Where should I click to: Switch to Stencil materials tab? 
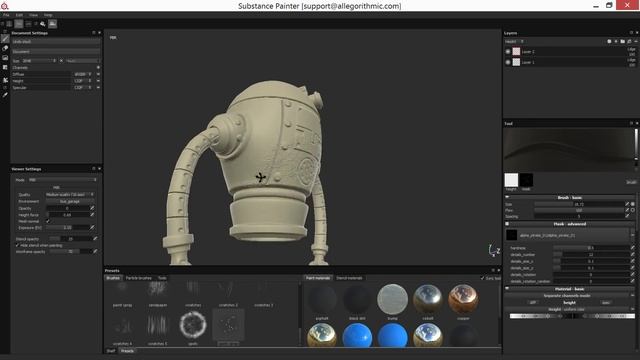[349, 278]
